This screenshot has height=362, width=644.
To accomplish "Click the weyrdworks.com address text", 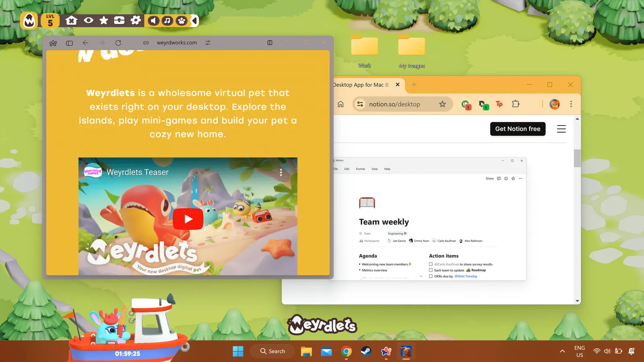I will 177,43.
